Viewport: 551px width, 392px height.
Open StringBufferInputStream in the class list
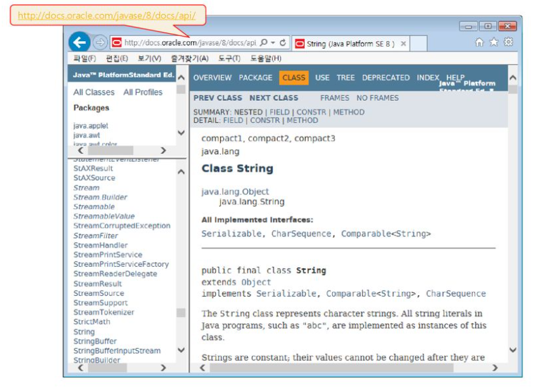[117, 351]
